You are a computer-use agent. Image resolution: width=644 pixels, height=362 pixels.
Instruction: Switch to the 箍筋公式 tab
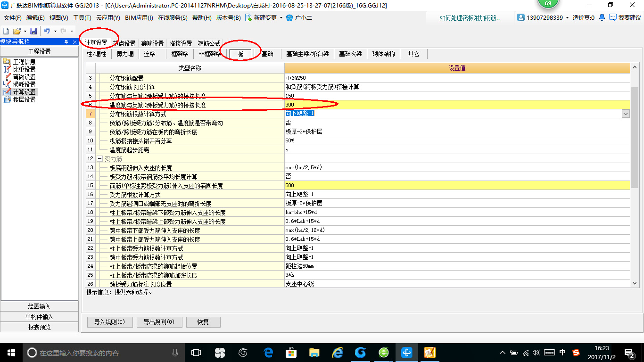click(209, 43)
